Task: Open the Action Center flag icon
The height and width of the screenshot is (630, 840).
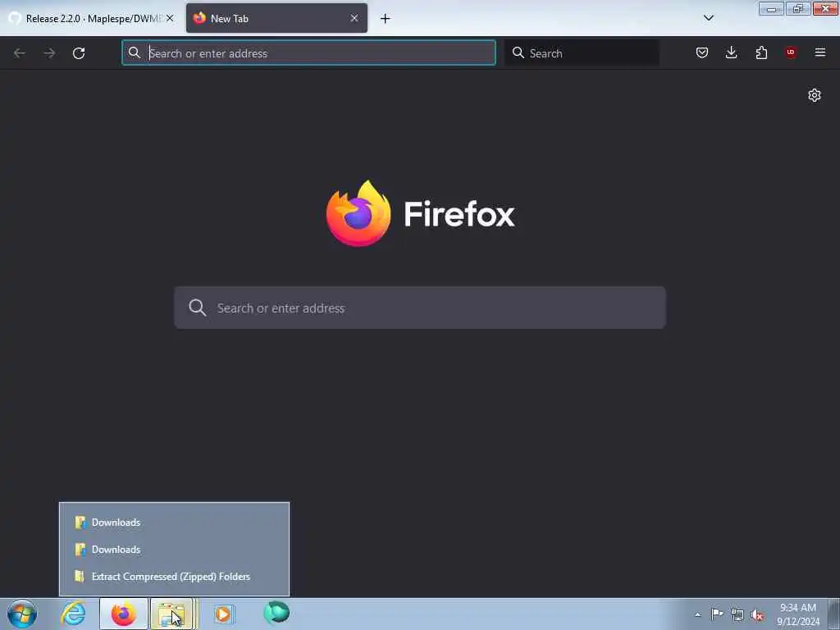Action: (717, 614)
